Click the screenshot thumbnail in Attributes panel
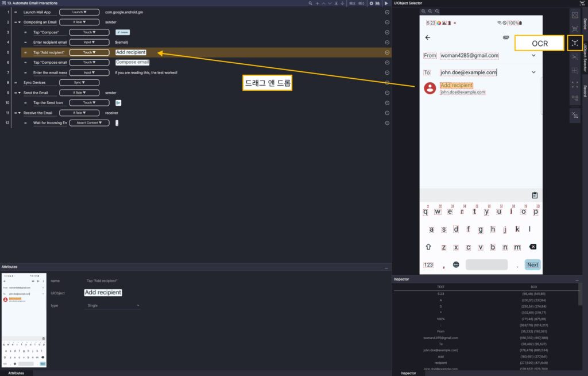Image resolution: width=588 pixels, height=376 pixels. [x=24, y=320]
